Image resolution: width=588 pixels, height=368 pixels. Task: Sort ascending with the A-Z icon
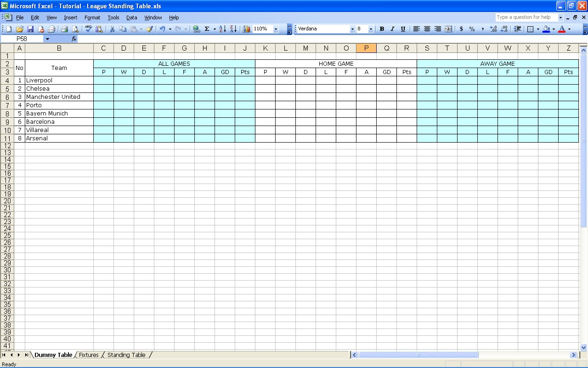222,29
